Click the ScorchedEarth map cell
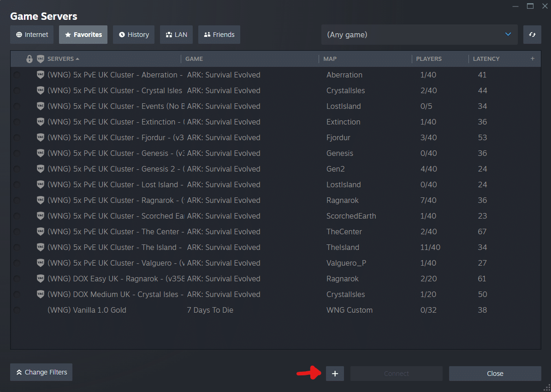This screenshot has height=392, width=551. click(351, 216)
